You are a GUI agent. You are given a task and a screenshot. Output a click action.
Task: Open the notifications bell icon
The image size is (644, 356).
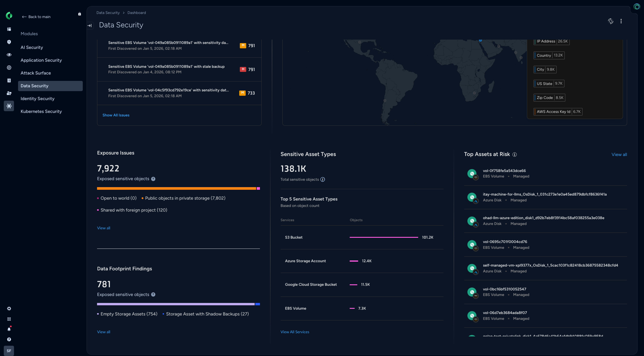tap(9, 329)
